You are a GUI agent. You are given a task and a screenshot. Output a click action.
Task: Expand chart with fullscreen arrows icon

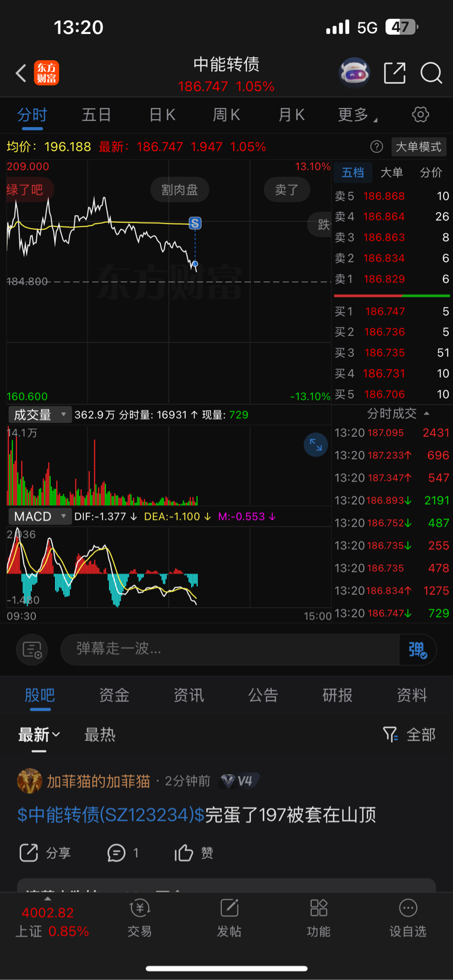point(316,445)
